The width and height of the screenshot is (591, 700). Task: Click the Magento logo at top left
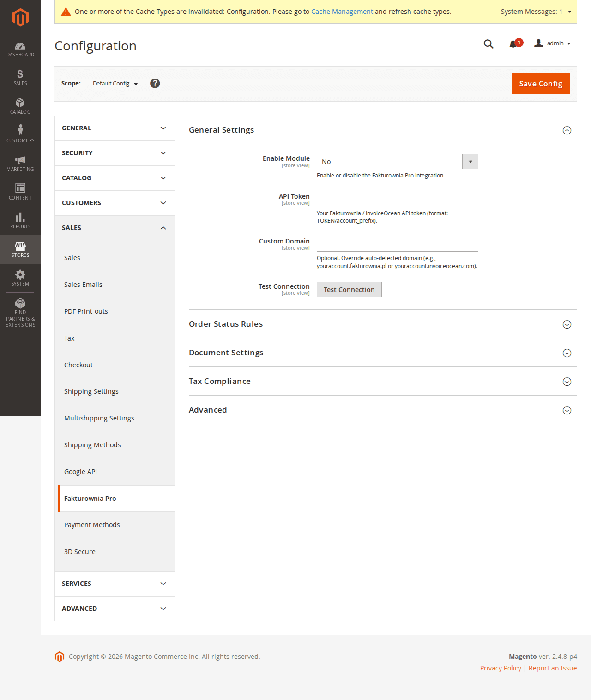point(20,18)
